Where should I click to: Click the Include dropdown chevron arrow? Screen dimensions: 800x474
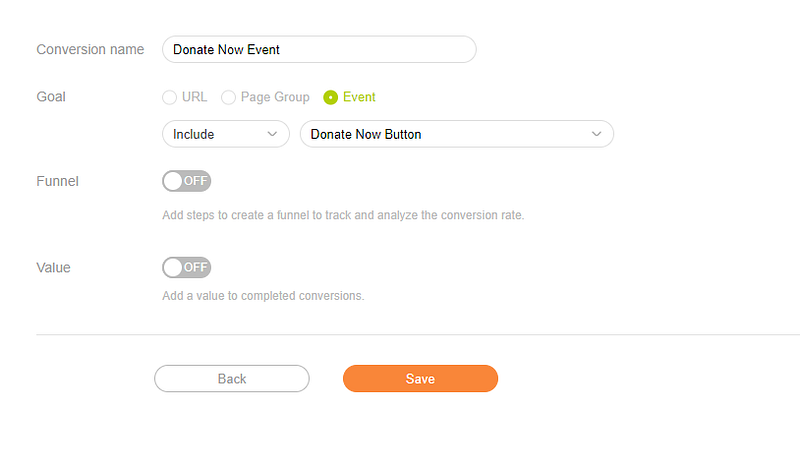272,134
